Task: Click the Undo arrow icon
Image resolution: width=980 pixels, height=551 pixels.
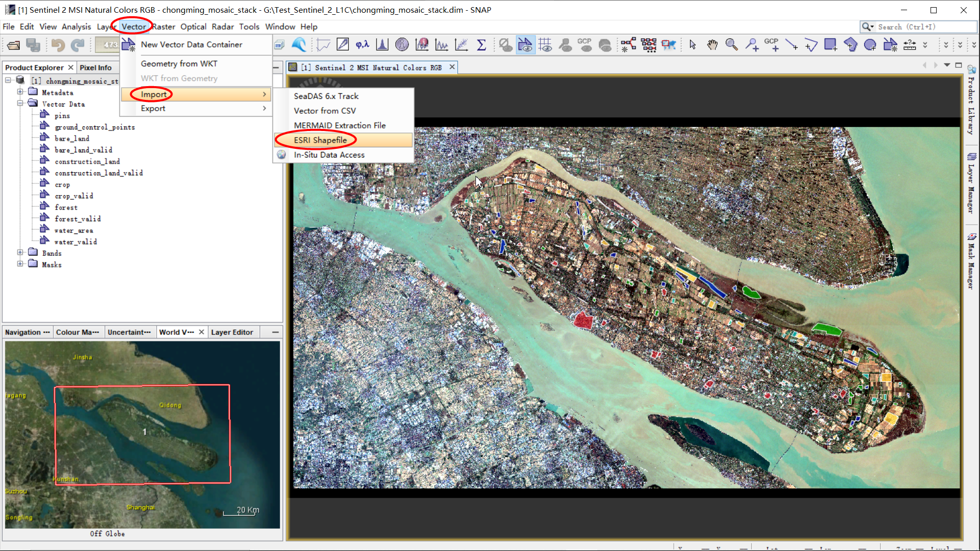Action: click(58, 45)
